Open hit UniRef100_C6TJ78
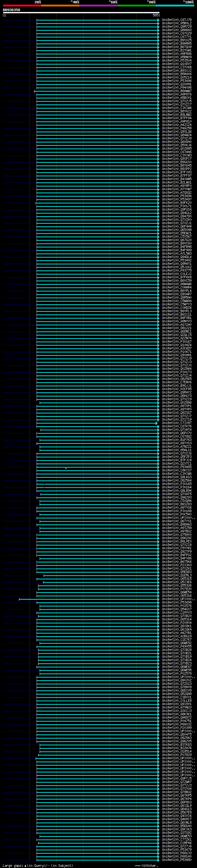This screenshot has width=197, height=868. pyautogui.click(x=177, y=20)
